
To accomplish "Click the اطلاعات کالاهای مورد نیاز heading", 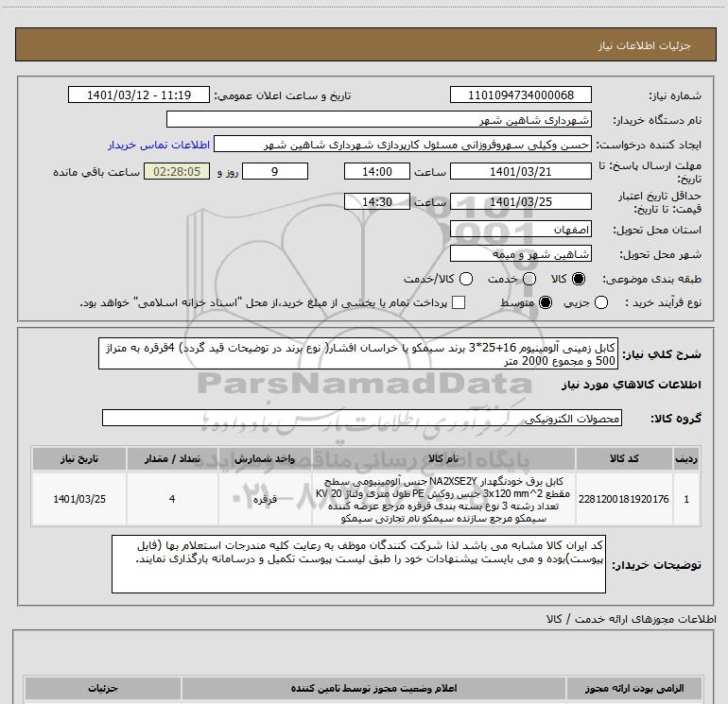I will [x=632, y=385].
